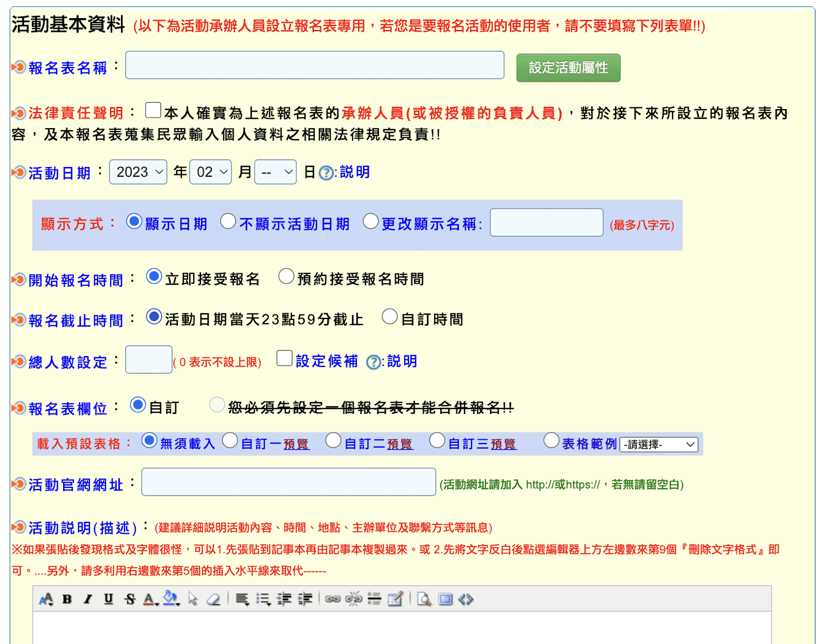This screenshot has width=827, height=644.
Task: Open the bulleted list menu icon
Action: [x=263, y=599]
